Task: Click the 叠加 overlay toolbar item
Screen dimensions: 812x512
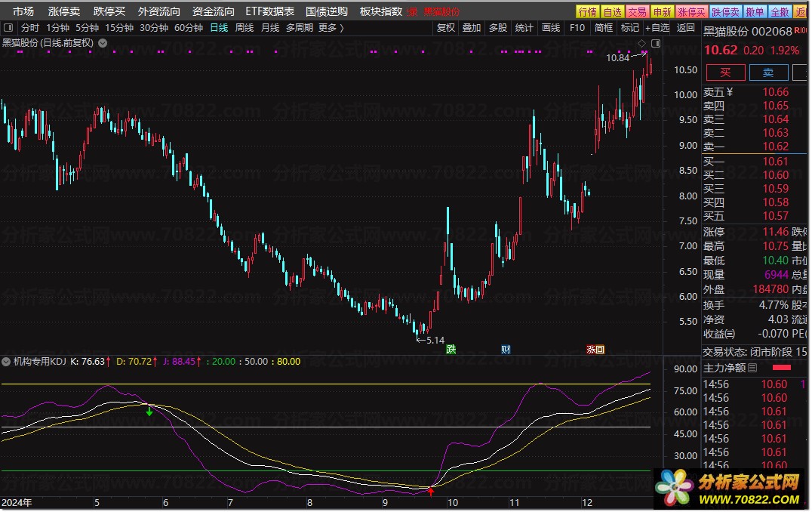Action: coord(471,27)
